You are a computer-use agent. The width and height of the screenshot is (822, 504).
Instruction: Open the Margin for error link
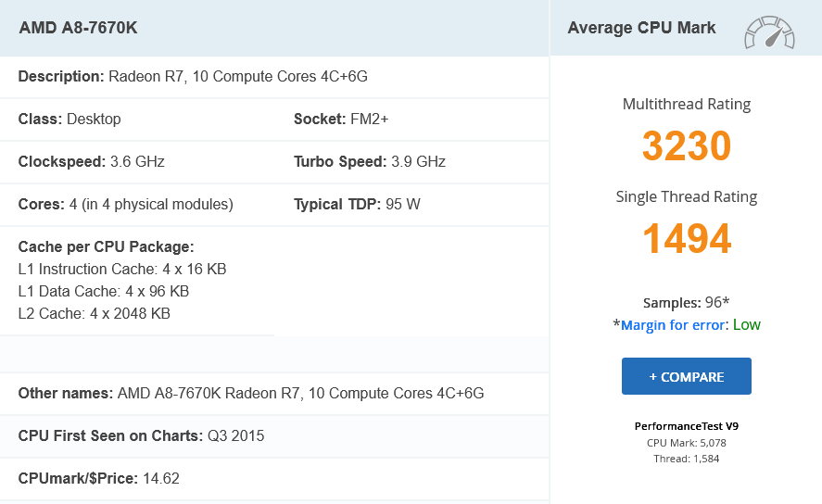(x=675, y=325)
